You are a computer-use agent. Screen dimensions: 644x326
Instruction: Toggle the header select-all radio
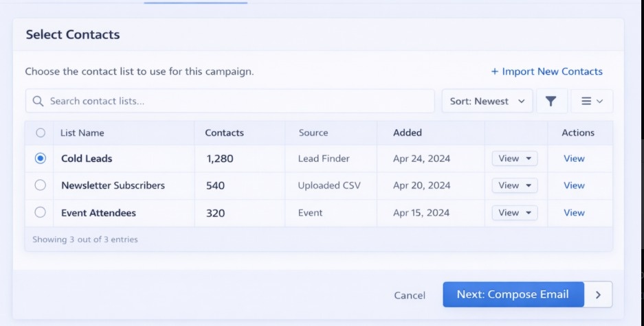tap(41, 132)
